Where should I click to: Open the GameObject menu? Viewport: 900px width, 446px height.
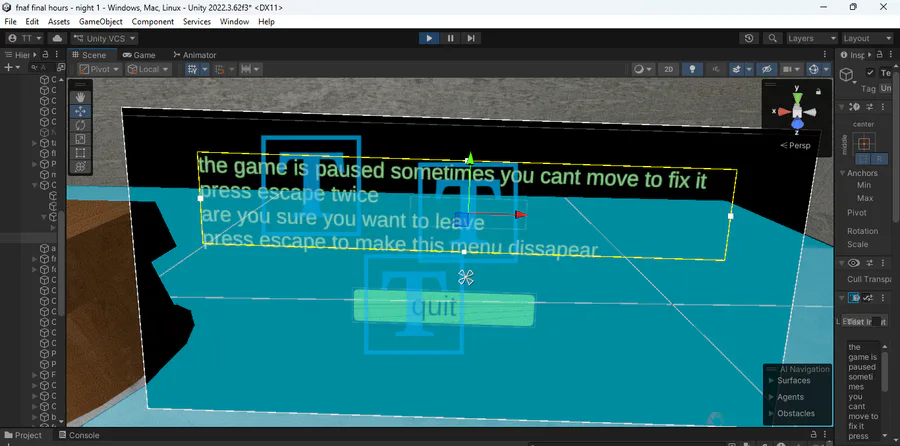[x=100, y=22]
